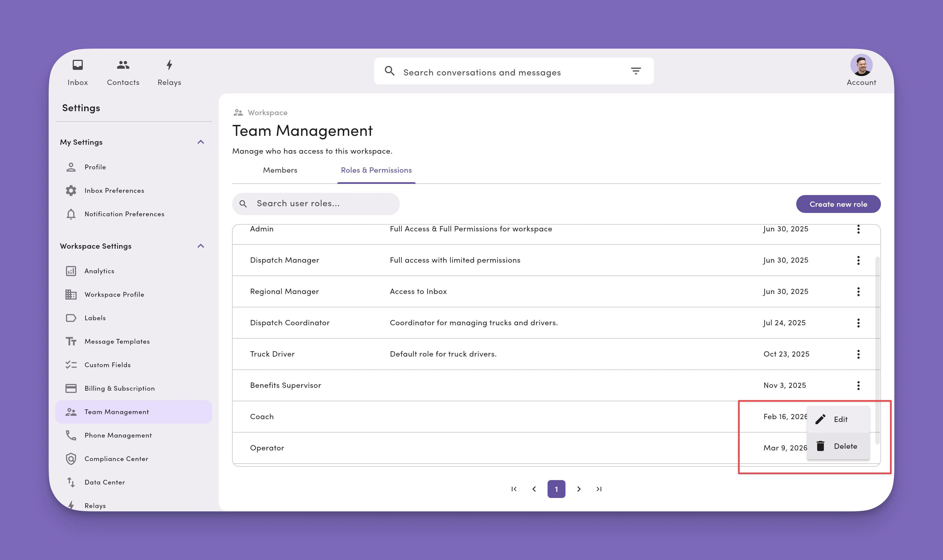Open options menu for Dispatch Coordinator role

pos(859,323)
